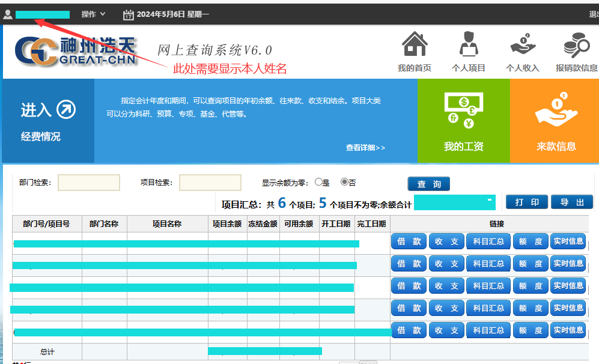This screenshot has height=364, width=599.
Task: Click the calendar icon beside the date
Action: 128,14
